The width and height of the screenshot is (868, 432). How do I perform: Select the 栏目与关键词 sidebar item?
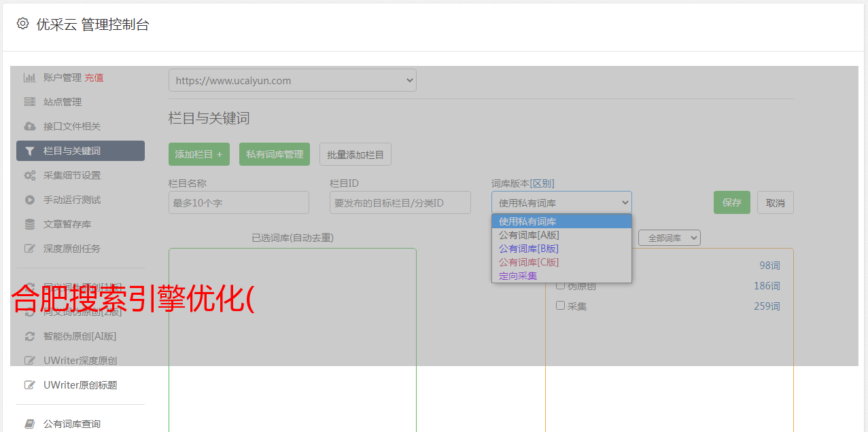click(x=80, y=151)
